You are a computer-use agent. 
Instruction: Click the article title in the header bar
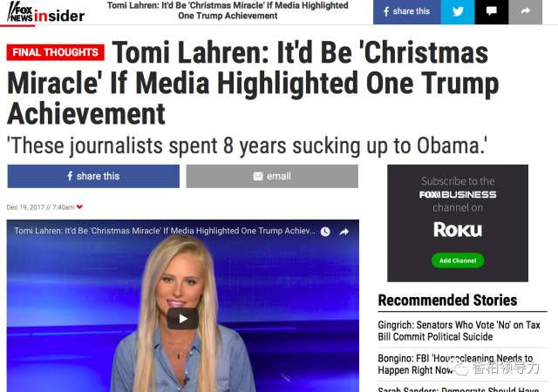click(x=228, y=10)
